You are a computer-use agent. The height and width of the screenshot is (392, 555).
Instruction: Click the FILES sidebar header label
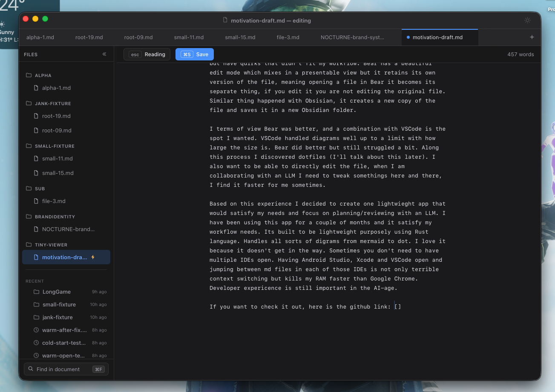pyautogui.click(x=31, y=54)
